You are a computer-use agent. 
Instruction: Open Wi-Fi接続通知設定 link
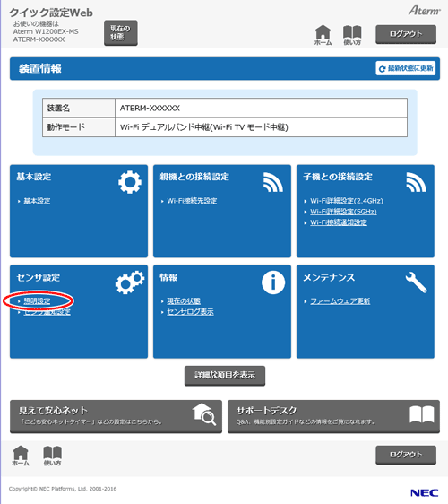tap(339, 222)
